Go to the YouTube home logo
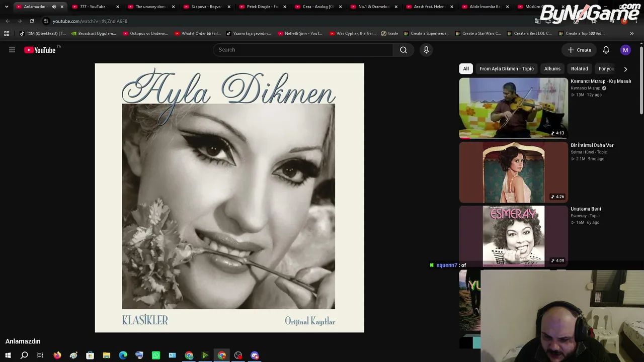 tap(40, 50)
